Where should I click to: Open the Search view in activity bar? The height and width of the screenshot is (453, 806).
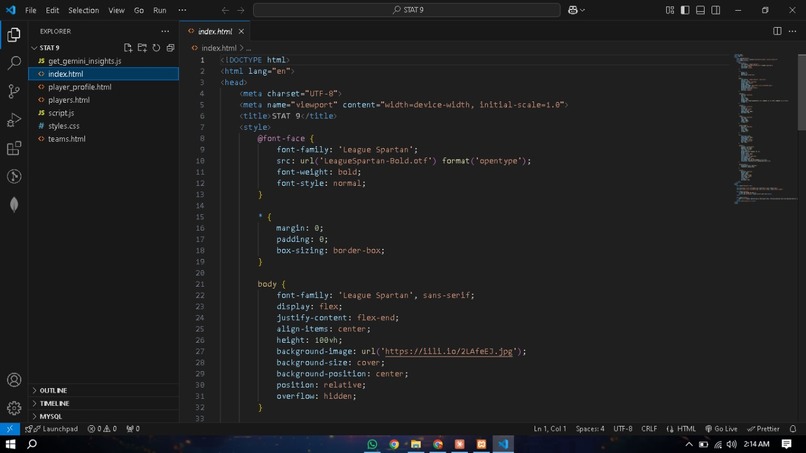click(14, 63)
